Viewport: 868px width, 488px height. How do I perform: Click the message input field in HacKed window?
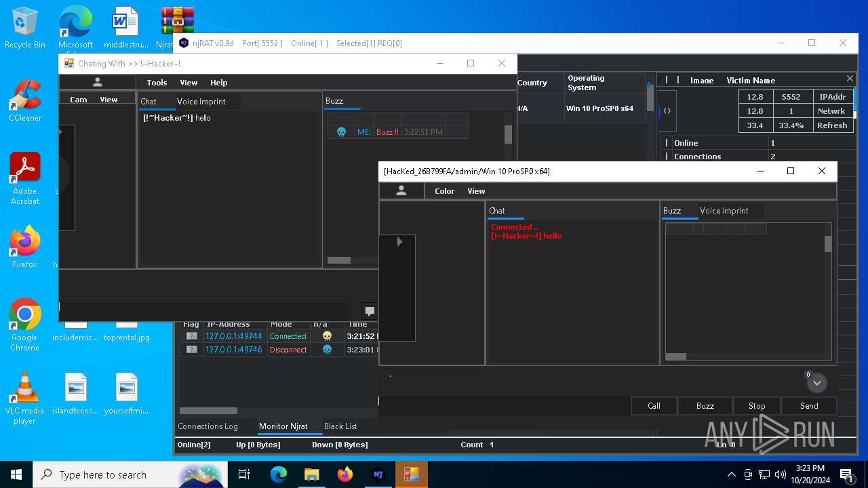pyautogui.click(x=504, y=405)
